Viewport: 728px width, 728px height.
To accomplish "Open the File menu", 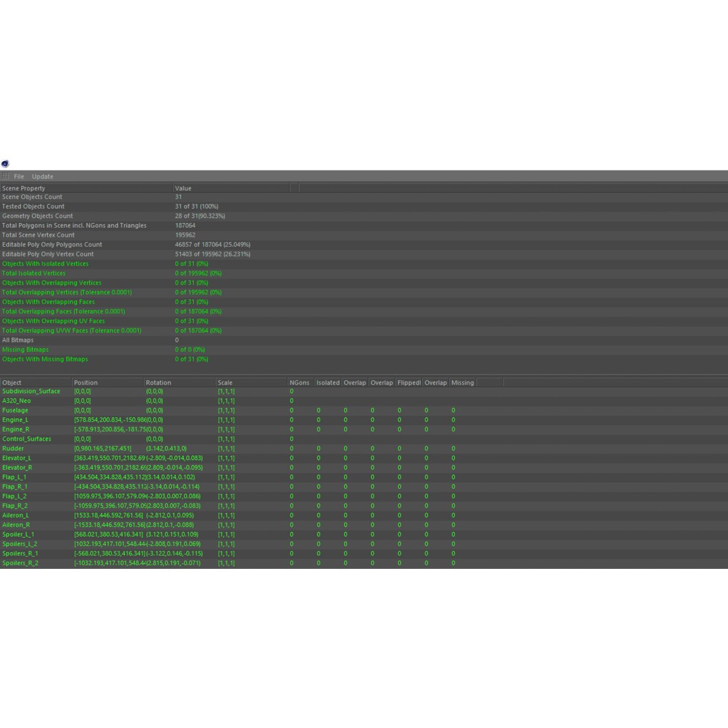I will [19, 177].
